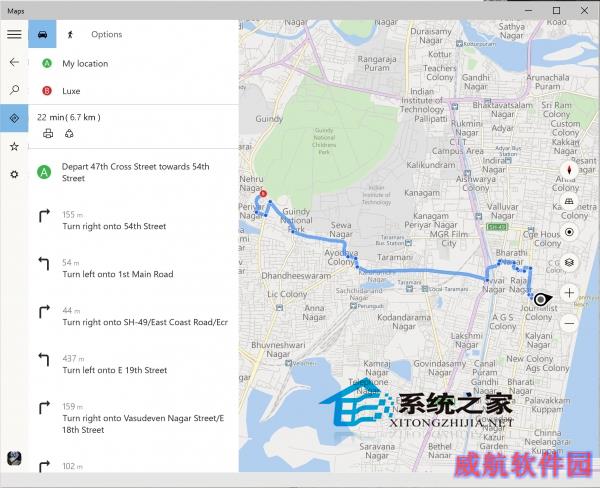
Task: Click Bhuvneshwari Nagar label on map
Action: (278, 349)
